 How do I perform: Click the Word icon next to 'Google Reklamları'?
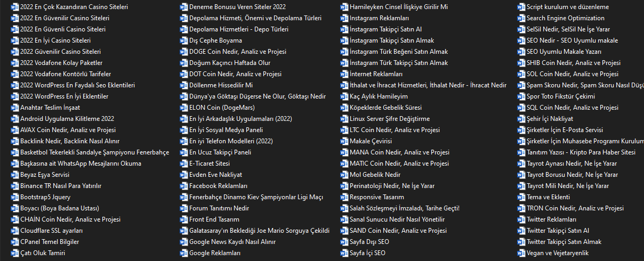[184, 253]
